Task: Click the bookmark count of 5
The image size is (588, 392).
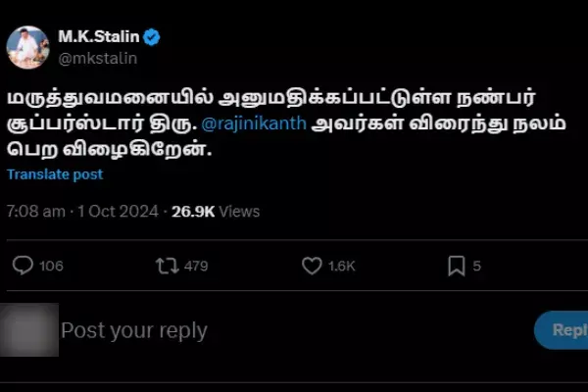Action: point(477,267)
